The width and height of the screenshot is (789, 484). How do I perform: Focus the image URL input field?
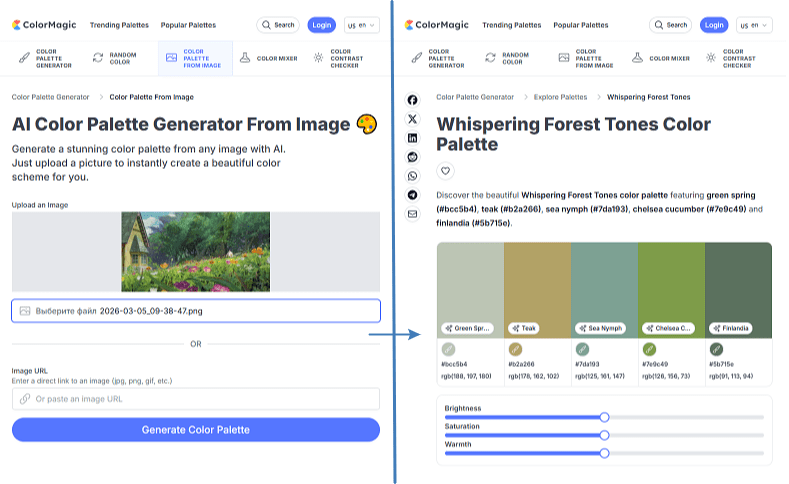point(196,399)
